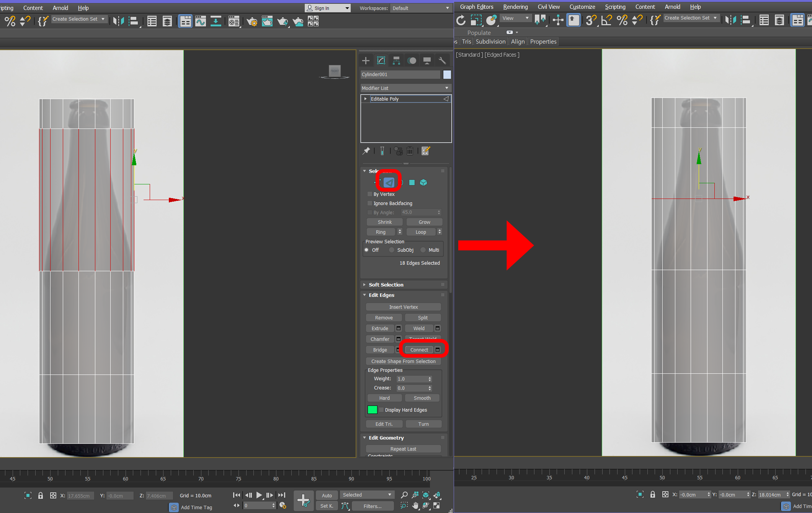This screenshot has width=812, height=513.
Task: Open the Create Selection Set dropdown
Action: tap(79, 19)
